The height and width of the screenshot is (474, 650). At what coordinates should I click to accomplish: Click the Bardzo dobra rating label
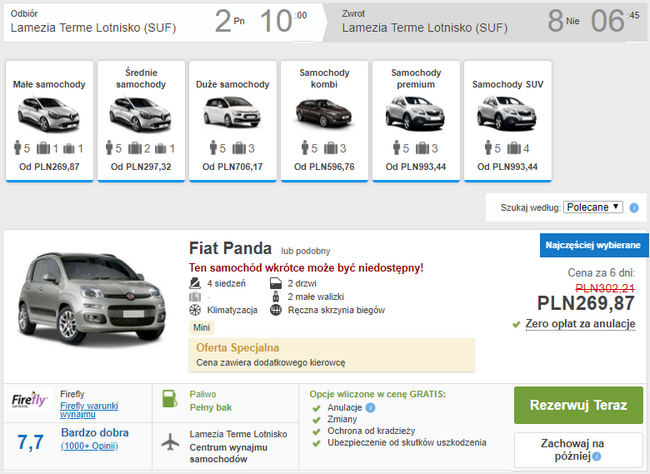tap(95, 433)
